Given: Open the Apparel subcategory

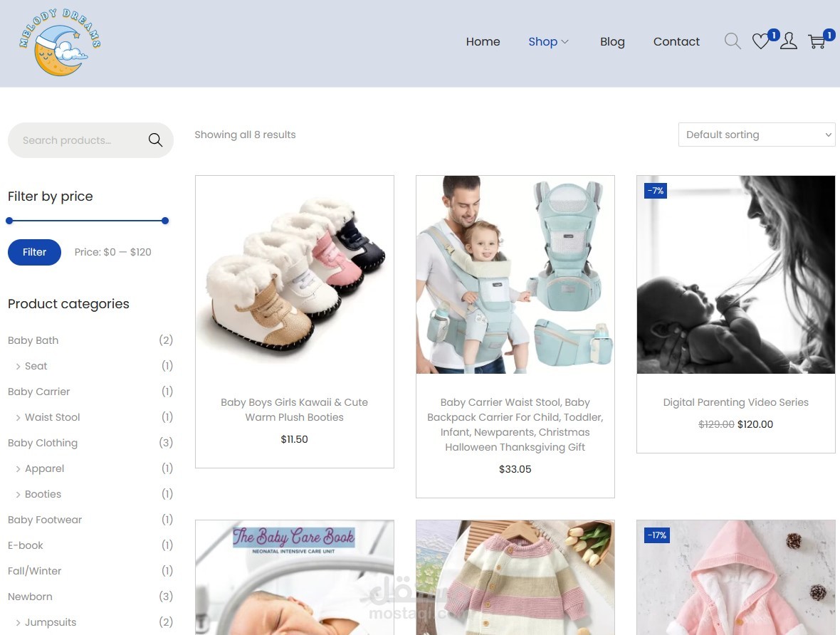Looking at the screenshot, I should coord(44,468).
